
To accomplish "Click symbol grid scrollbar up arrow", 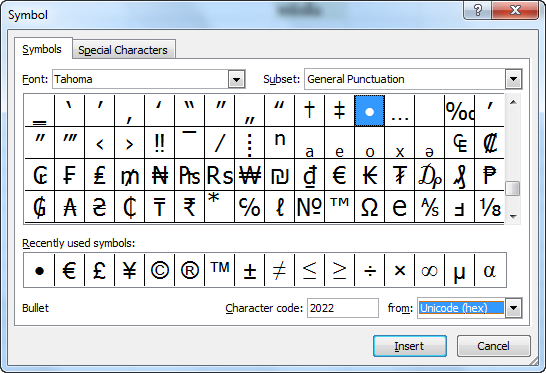I will click(x=513, y=102).
